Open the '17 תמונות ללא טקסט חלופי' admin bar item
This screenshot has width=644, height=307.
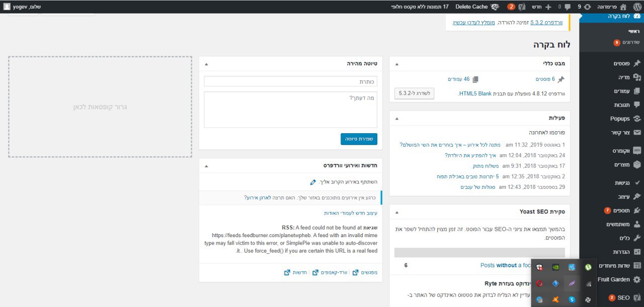[x=420, y=7]
